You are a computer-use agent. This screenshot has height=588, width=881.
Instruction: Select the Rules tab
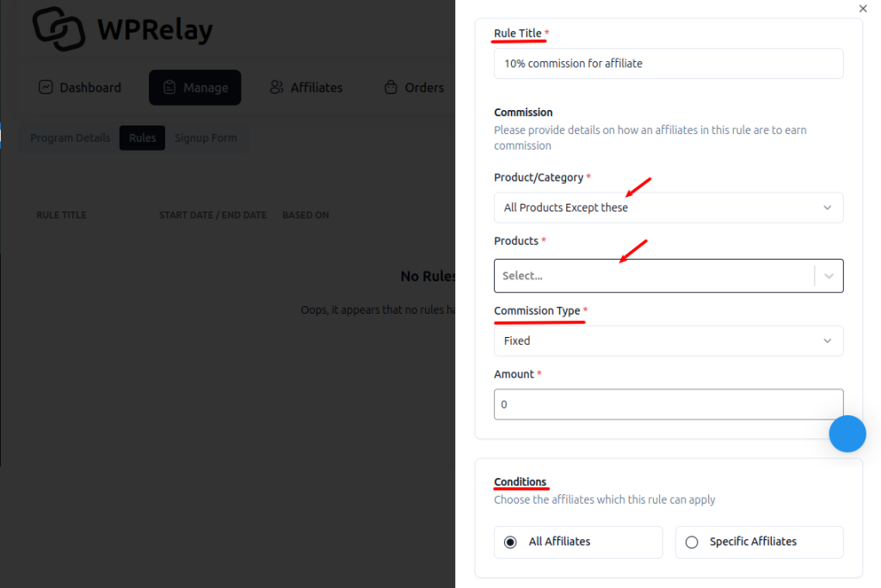click(142, 138)
